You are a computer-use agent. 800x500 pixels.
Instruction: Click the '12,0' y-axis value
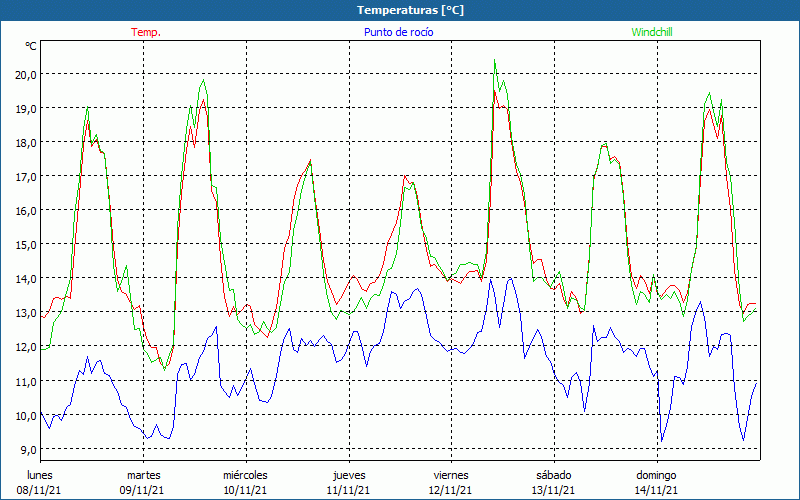[x=27, y=347]
